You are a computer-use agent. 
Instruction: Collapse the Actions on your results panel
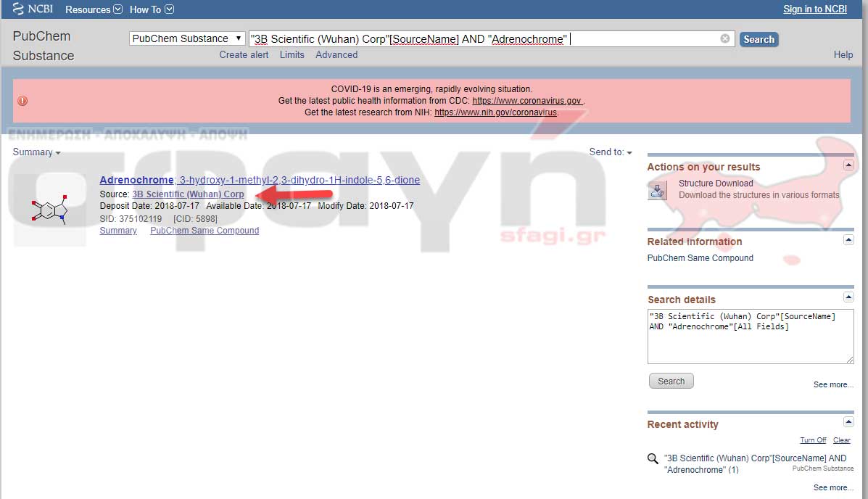click(x=848, y=165)
